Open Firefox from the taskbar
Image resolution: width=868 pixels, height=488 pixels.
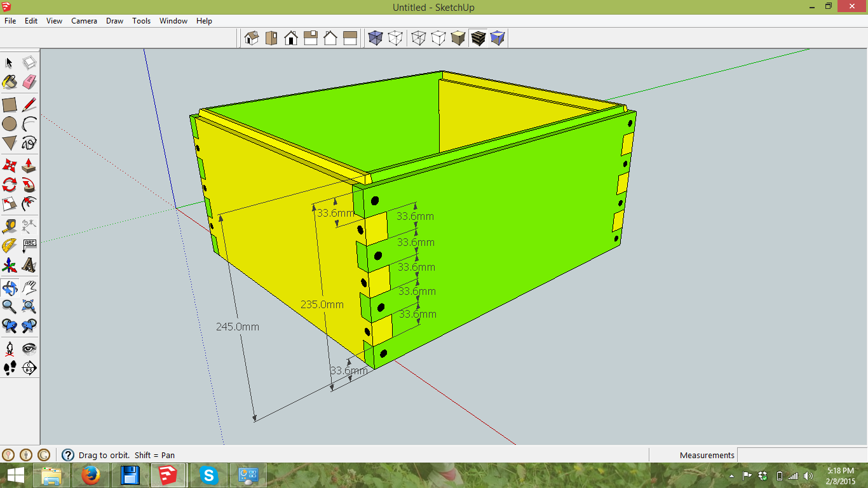pos(91,475)
